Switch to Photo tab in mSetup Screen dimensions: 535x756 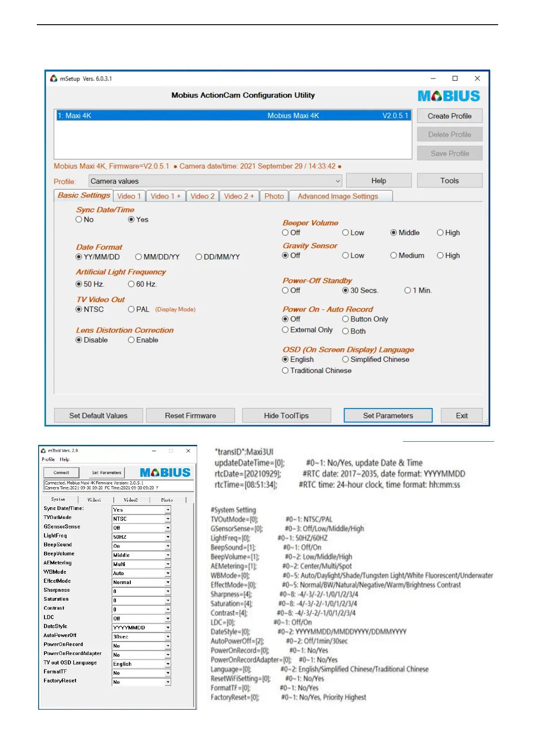tap(274, 196)
